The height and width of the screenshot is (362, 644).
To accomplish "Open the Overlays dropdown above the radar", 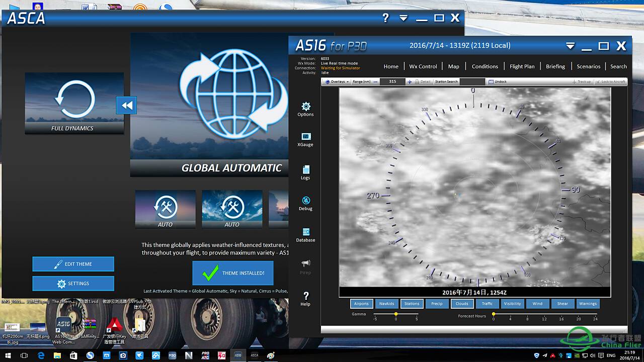I will (336, 81).
